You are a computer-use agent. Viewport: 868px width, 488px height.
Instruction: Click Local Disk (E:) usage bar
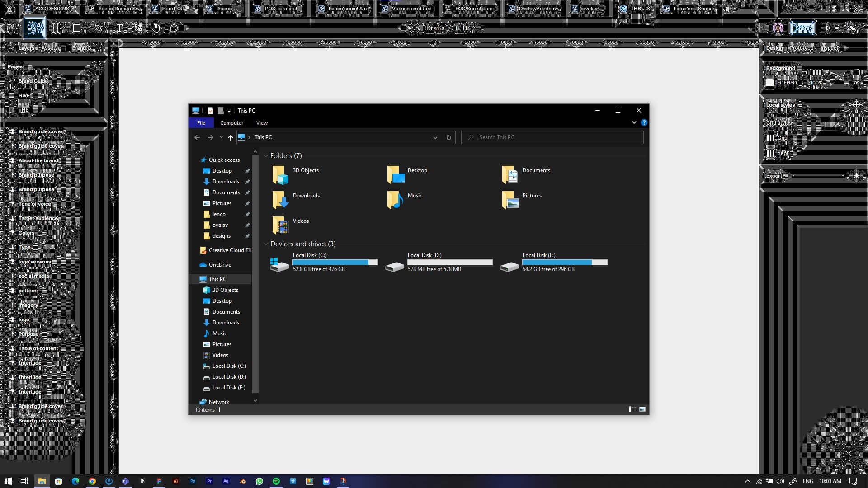pos(565,263)
